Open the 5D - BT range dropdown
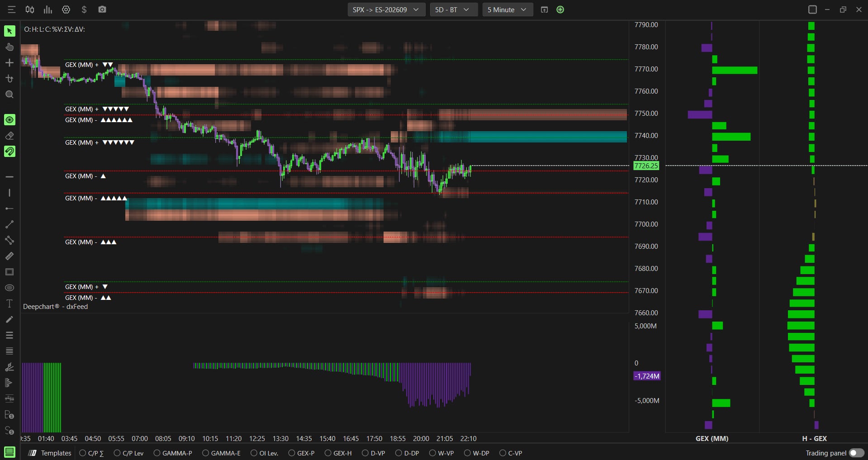This screenshot has width=868, height=460. click(454, 9)
